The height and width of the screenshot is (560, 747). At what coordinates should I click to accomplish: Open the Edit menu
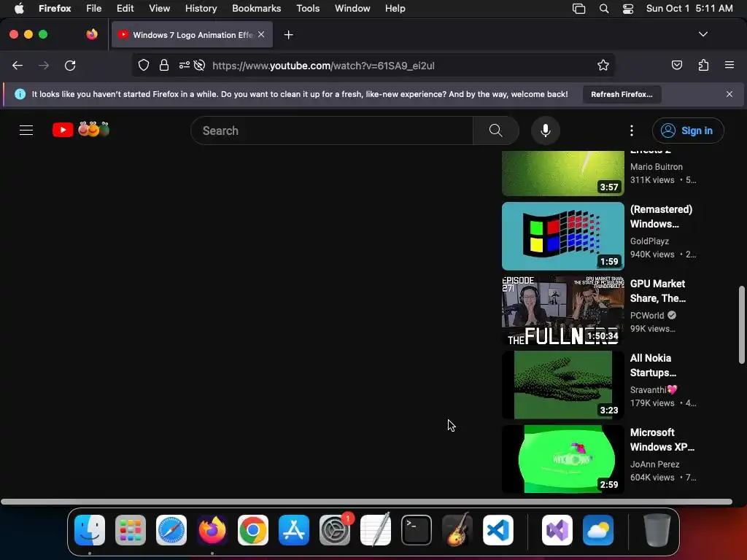click(x=125, y=9)
